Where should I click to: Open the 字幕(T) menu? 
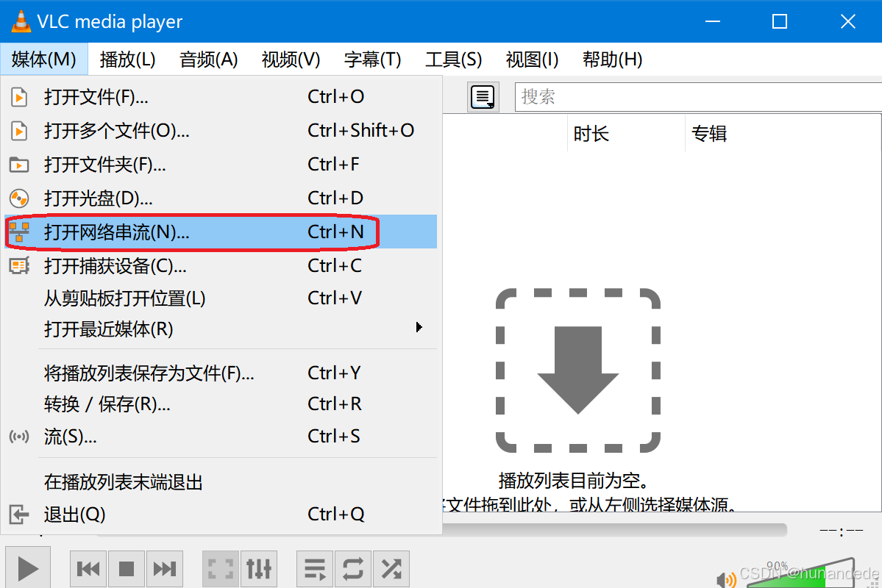tap(372, 59)
